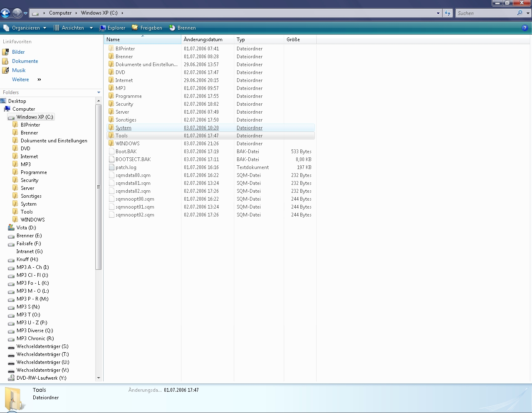This screenshot has width=532, height=413.
Task: Select Computer in the folder tree
Action: click(x=24, y=109)
